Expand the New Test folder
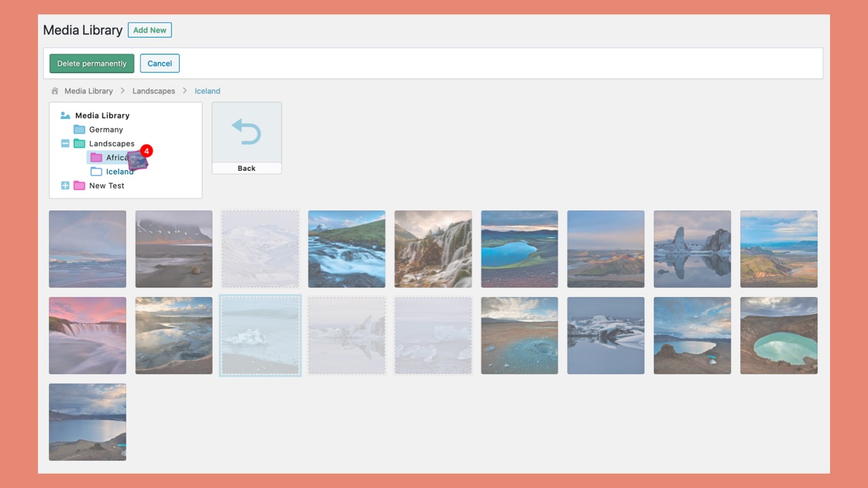This screenshot has height=488, width=868. point(65,186)
